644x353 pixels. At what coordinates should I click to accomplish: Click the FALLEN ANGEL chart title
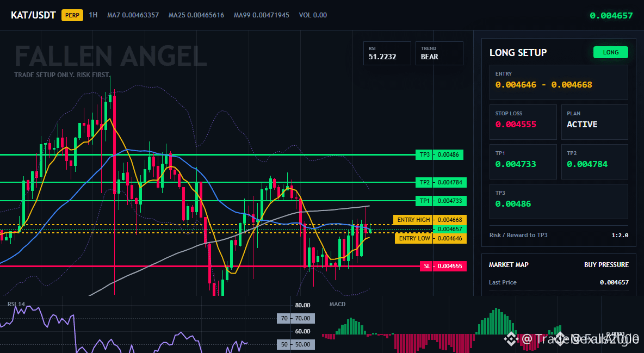tap(111, 57)
